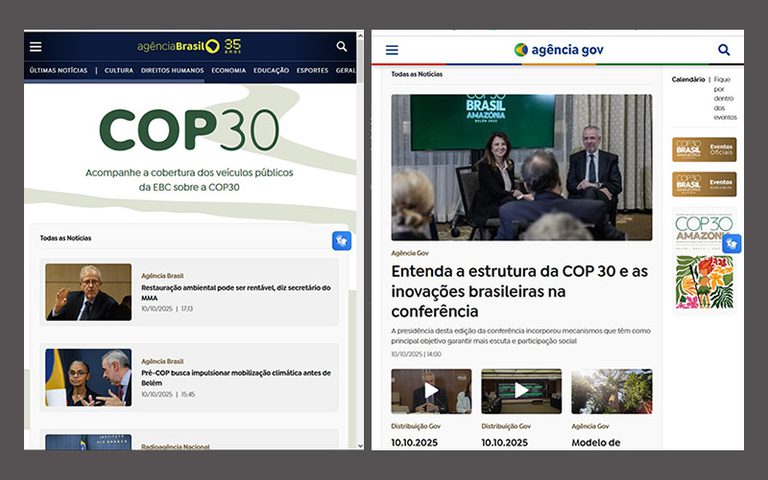Open the Cultura menu item
This screenshot has height=480, width=768.
tap(119, 71)
